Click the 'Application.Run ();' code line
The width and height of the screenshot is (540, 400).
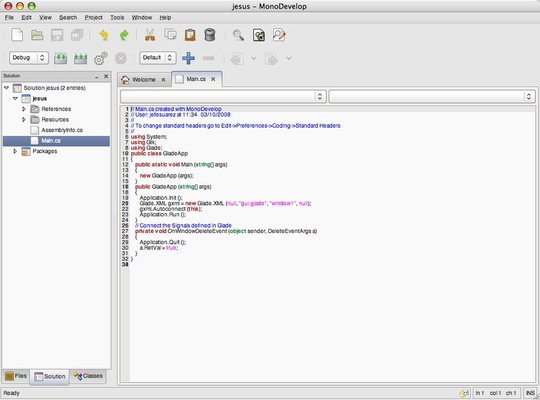[163, 214]
